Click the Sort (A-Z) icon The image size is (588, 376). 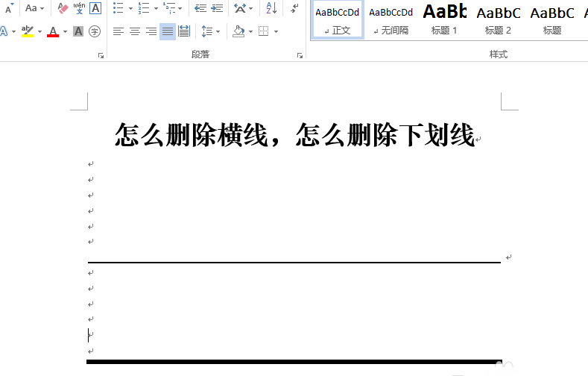click(271, 8)
